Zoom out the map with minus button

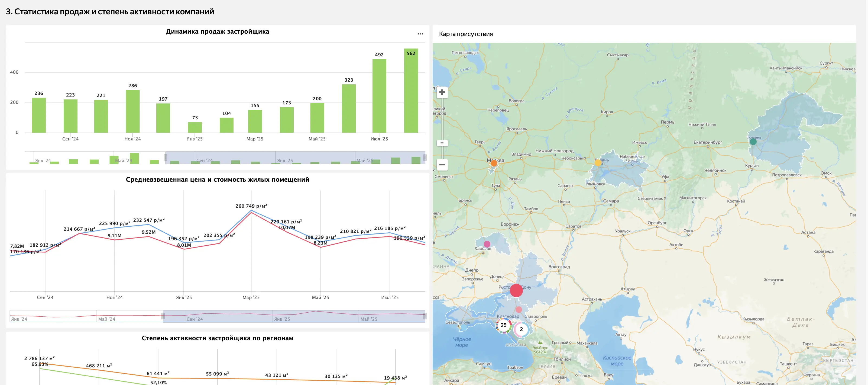pyautogui.click(x=442, y=165)
